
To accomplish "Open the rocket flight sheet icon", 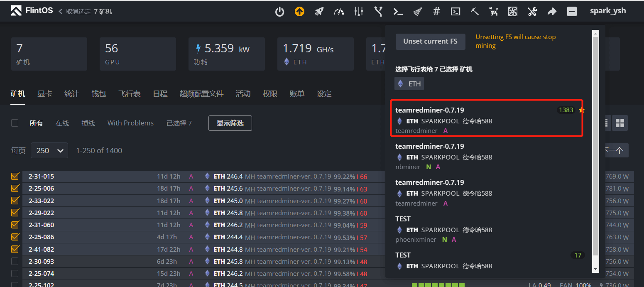I will [319, 12].
